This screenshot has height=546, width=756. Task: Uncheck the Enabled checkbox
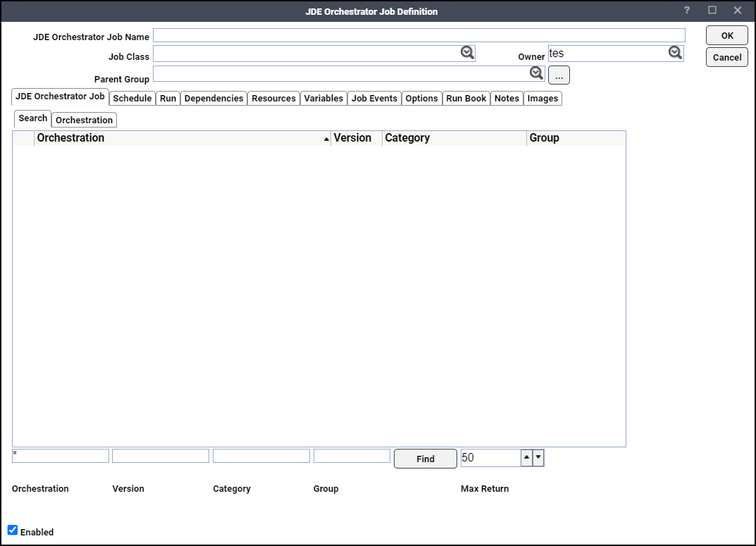pos(13,530)
